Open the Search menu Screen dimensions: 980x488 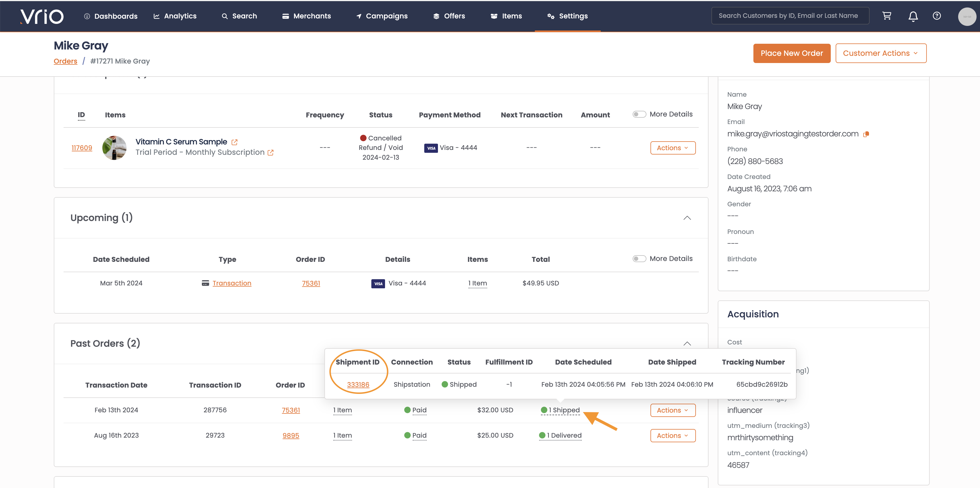click(x=239, y=16)
